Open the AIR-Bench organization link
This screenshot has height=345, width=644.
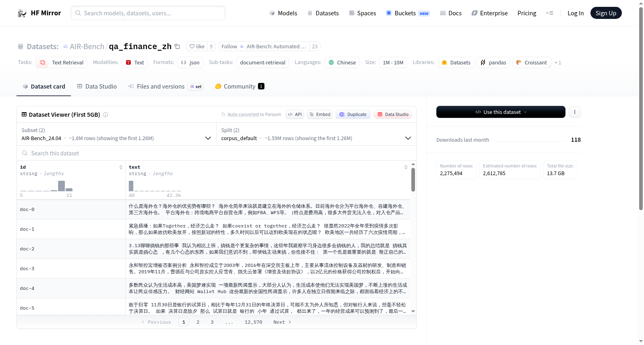tap(87, 47)
